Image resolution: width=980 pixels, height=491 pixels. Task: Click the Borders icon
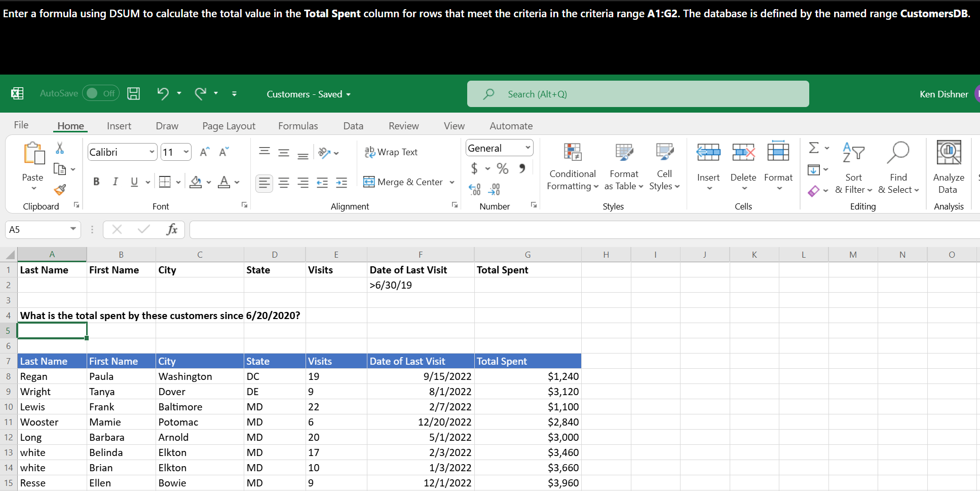pos(165,182)
